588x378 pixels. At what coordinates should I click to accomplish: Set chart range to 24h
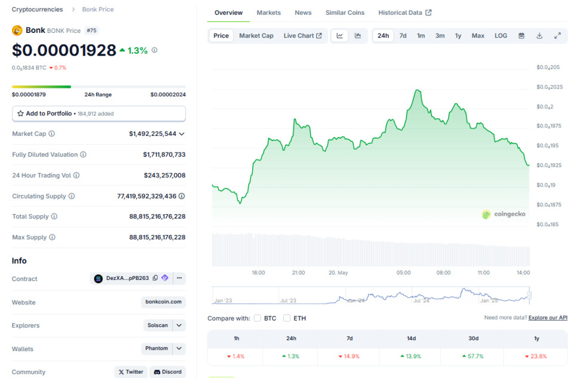[383, 36]
